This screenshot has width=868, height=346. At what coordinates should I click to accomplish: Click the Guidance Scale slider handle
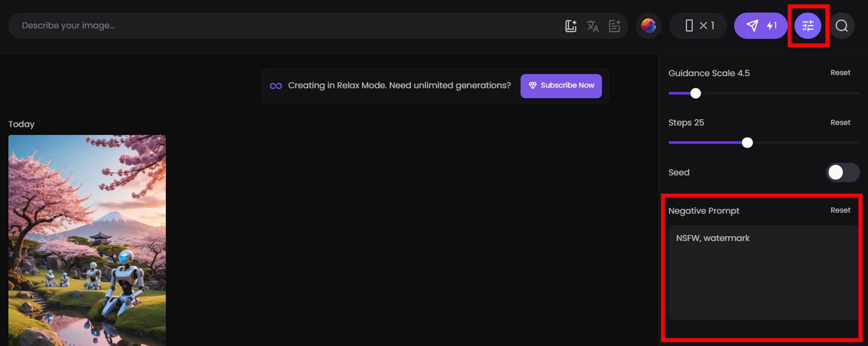pyautogui.click(x=696, y=93)
